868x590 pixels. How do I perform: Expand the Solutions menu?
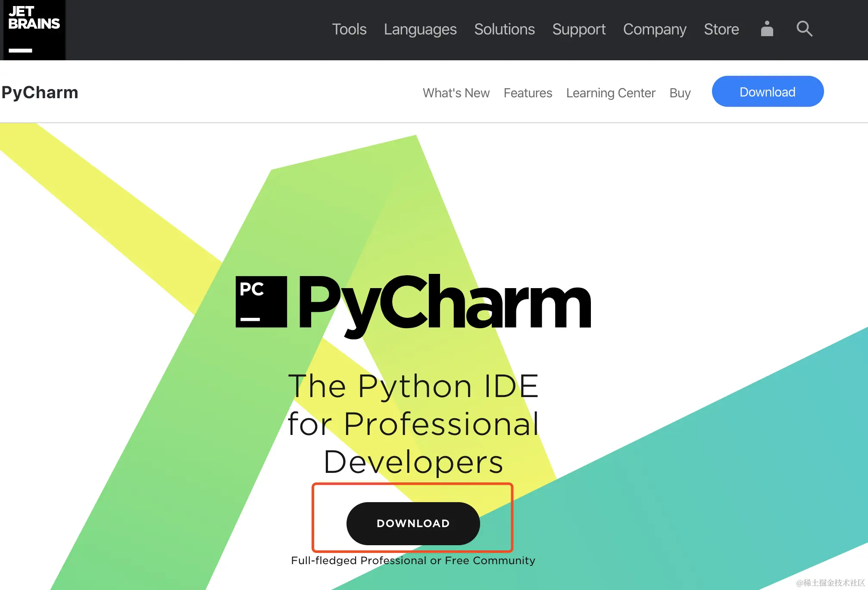pyautogui.click(x=504, y=29)
